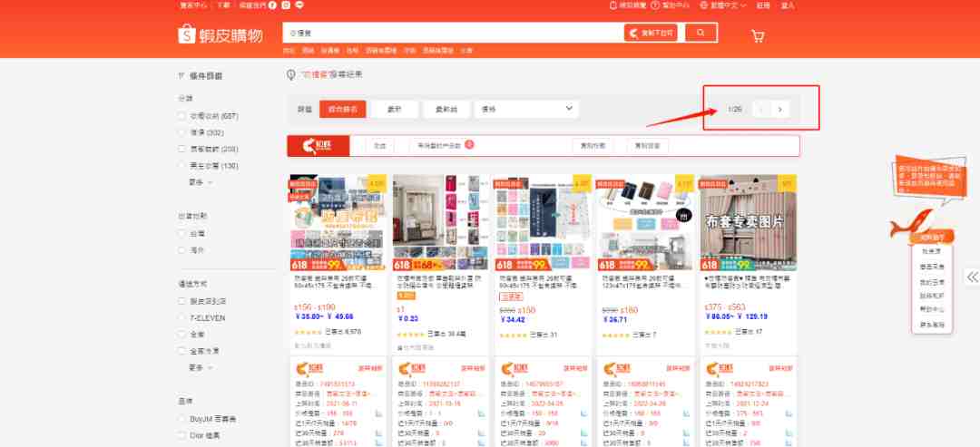
Task: Check the BuyJM brand filter
Action: [181, 419]
